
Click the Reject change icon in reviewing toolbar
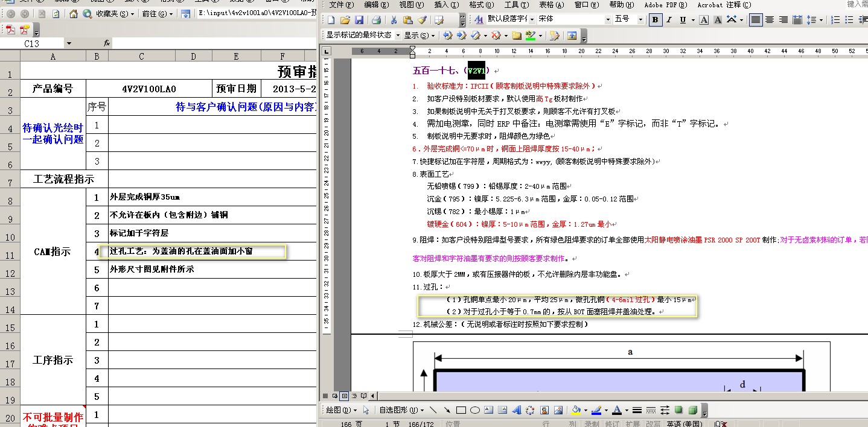[495, 36]
